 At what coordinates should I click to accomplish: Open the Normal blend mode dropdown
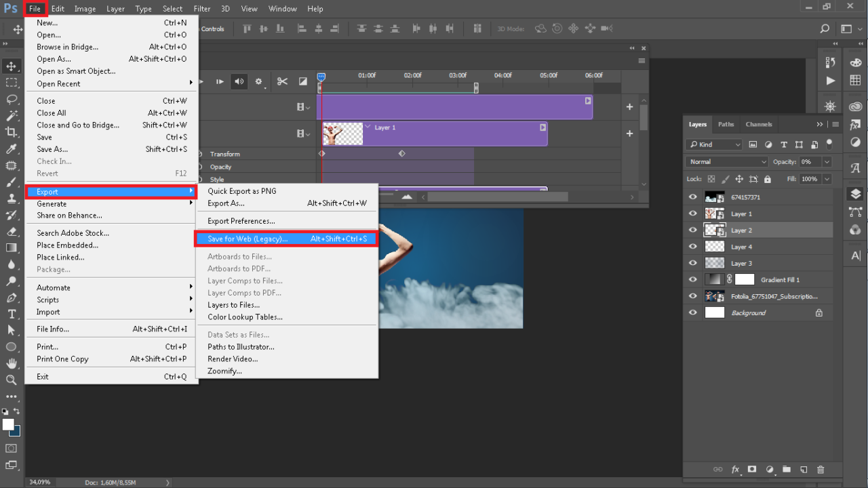pos(727,162)
